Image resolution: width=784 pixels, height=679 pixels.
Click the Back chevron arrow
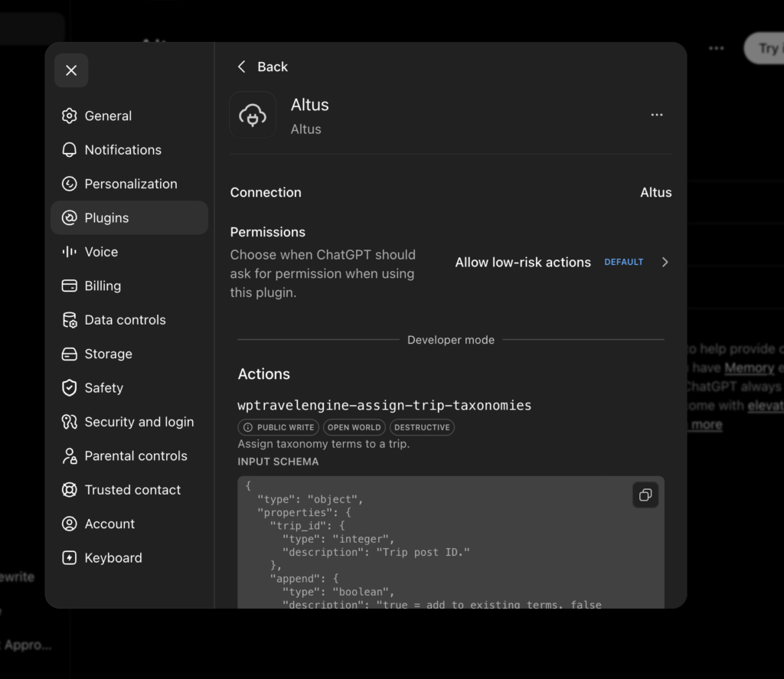point(241,67)
